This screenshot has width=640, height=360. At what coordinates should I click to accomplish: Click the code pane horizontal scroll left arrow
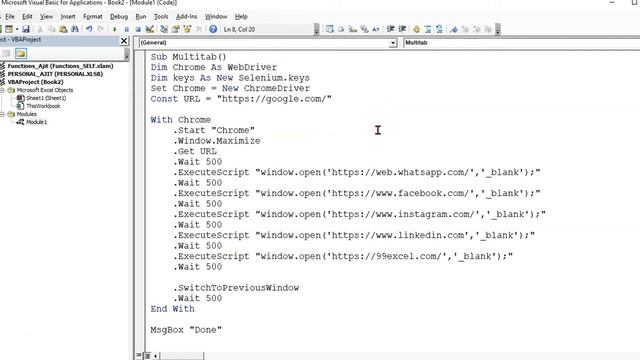[156, 356]
